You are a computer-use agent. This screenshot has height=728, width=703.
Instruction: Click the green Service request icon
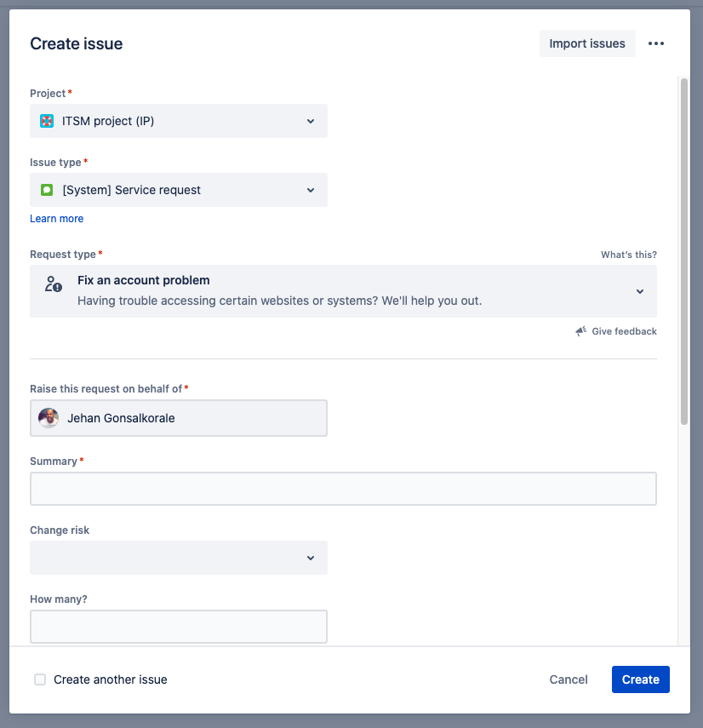[x=47, y=190]
